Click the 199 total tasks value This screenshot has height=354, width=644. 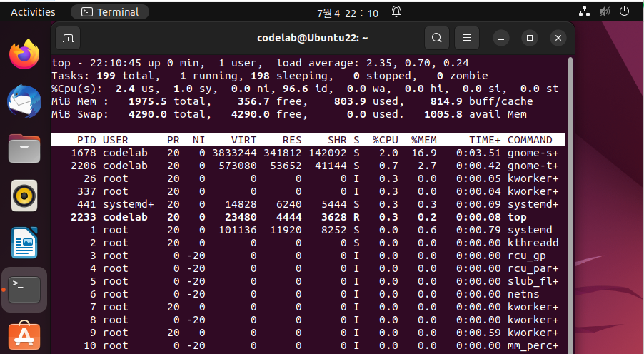pos(106,76)
